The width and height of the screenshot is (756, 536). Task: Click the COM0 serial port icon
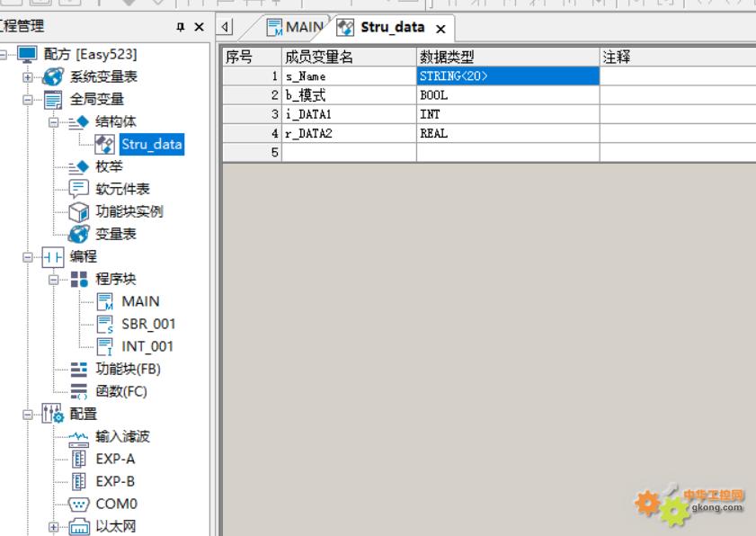[79, 504]
